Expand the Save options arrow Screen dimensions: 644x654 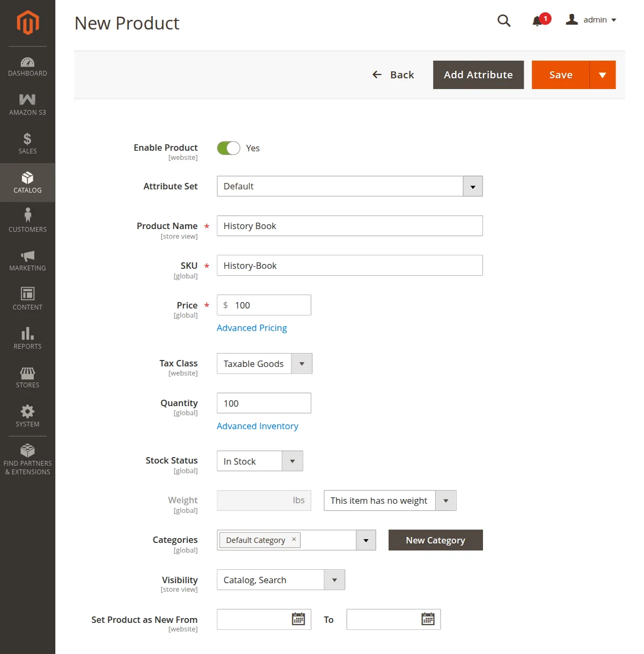point(602,75)
